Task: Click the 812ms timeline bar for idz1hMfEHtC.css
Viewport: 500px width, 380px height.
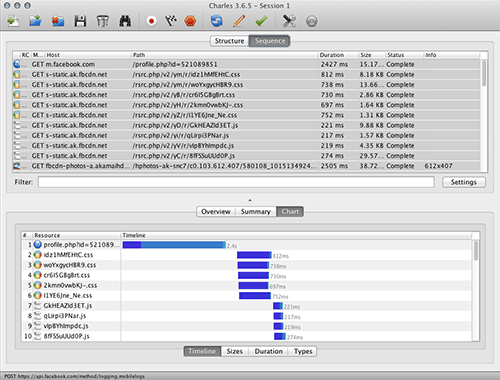Action: pyautogui.click(x=254, y=255)
